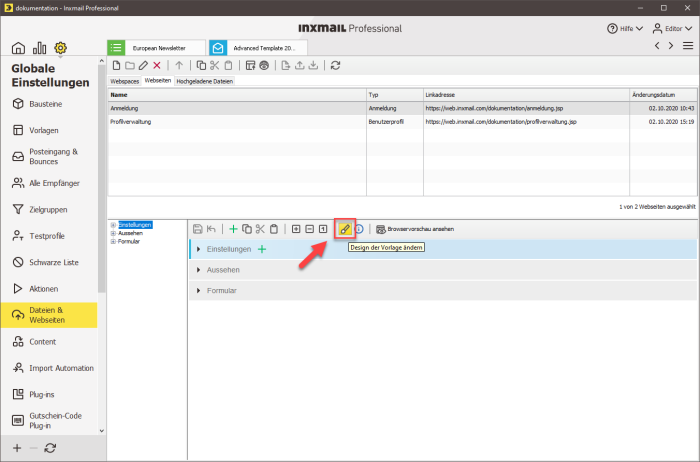Expand the Einstellungen section
The height and width of the screenshot is (462, 700).
click(199, 249)
